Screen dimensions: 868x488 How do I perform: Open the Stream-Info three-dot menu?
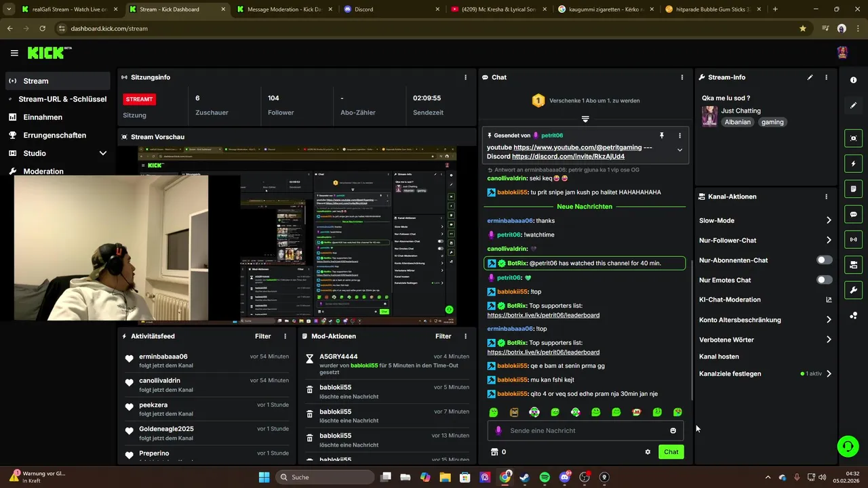826,77
